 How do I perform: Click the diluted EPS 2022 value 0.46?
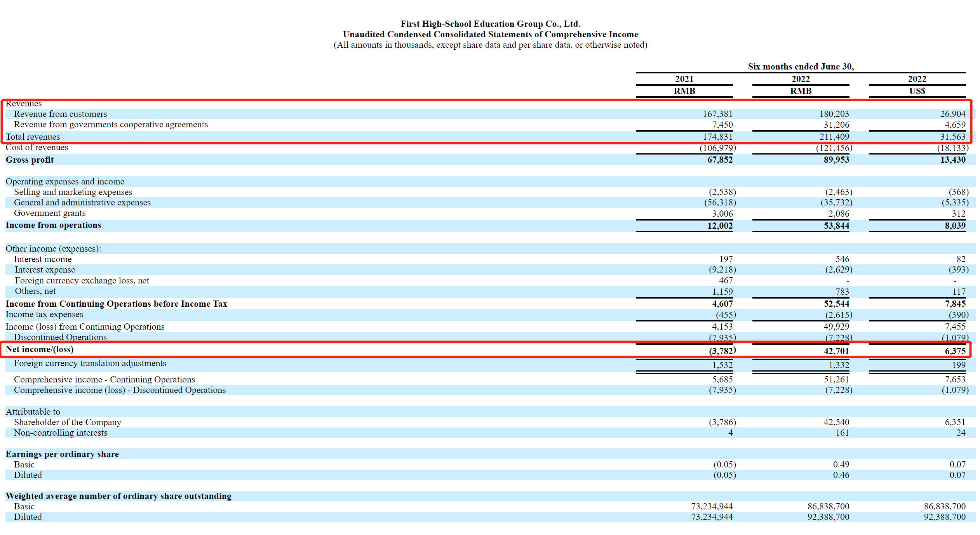(x=841, y=475)
